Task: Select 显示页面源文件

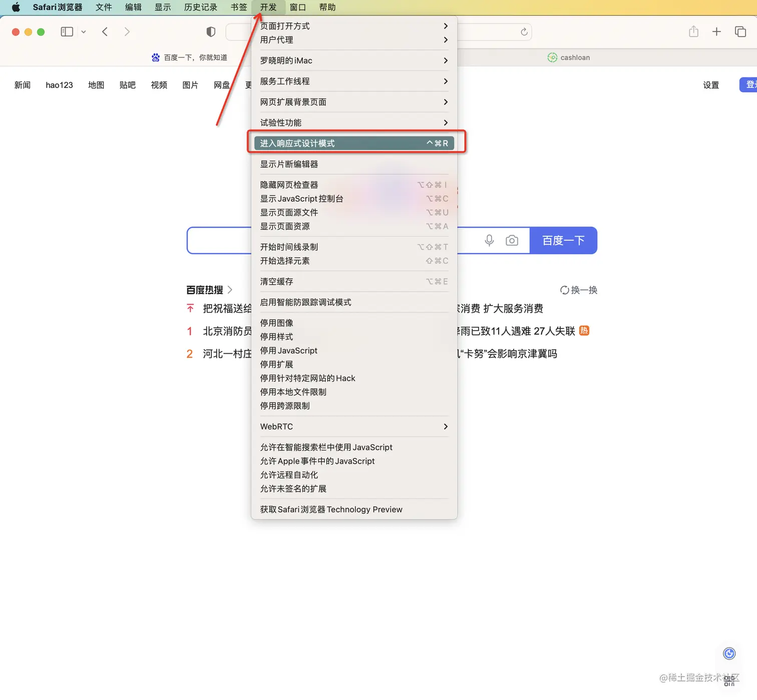Action: point(354,213)
